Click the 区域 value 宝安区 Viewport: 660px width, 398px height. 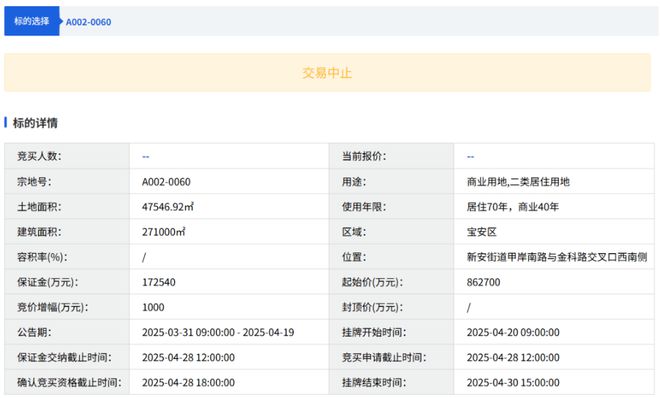click(482, 232)
